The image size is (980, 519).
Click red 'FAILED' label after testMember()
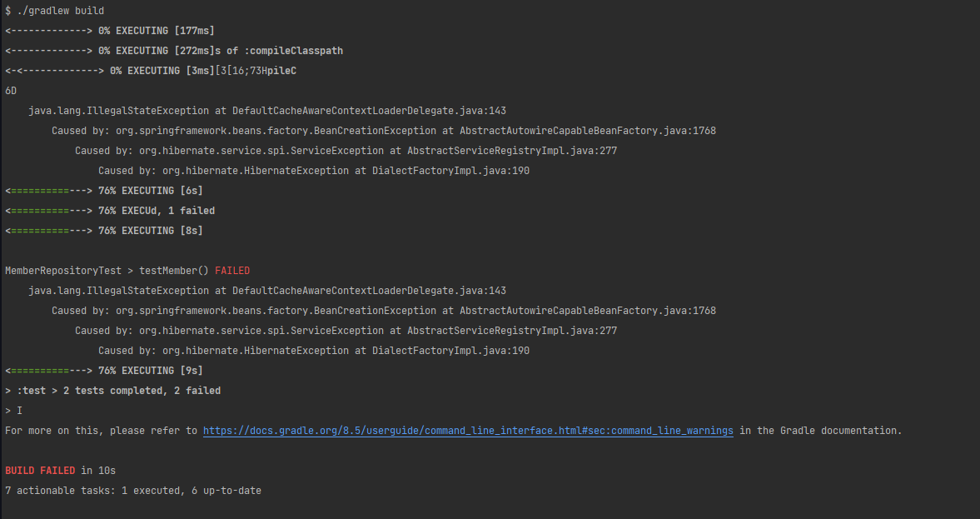(231, 271)
